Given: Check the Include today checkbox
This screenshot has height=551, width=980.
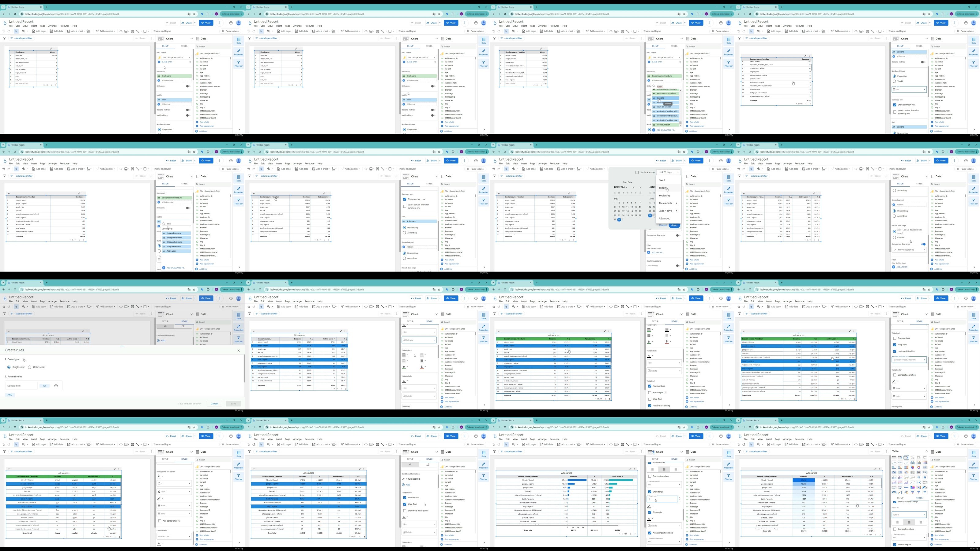Looking at the screenshot, I should (x=637, y=173).
